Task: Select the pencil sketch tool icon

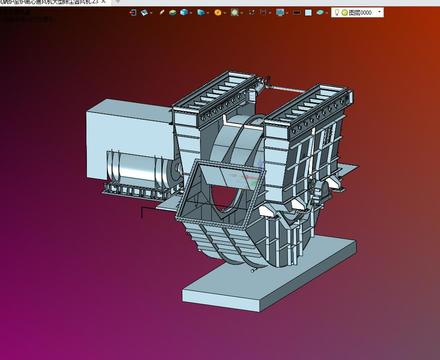Action: point(162,13)
